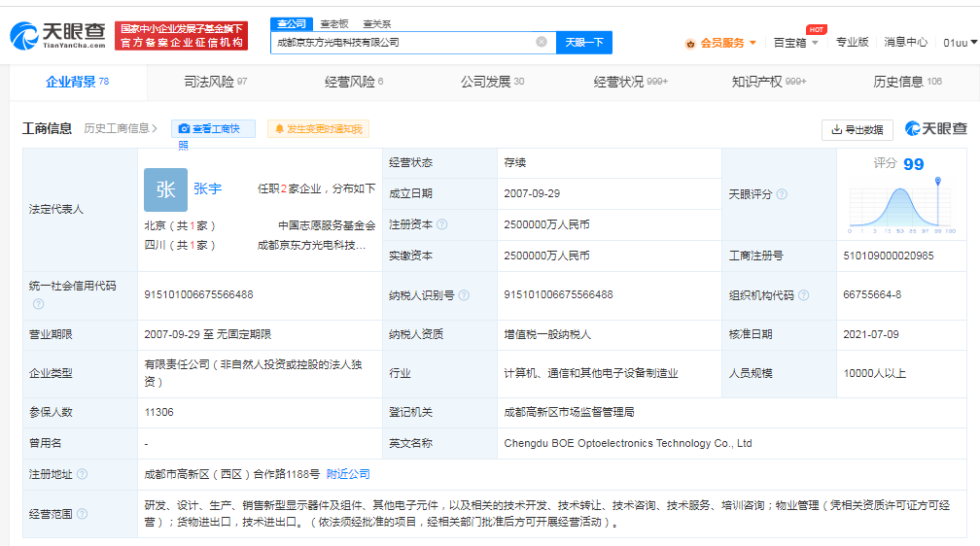Click the 中国志愿服务基金会 company link
Image resolution: width=980 pixels, height=546 pixels.
pos(327,225)
